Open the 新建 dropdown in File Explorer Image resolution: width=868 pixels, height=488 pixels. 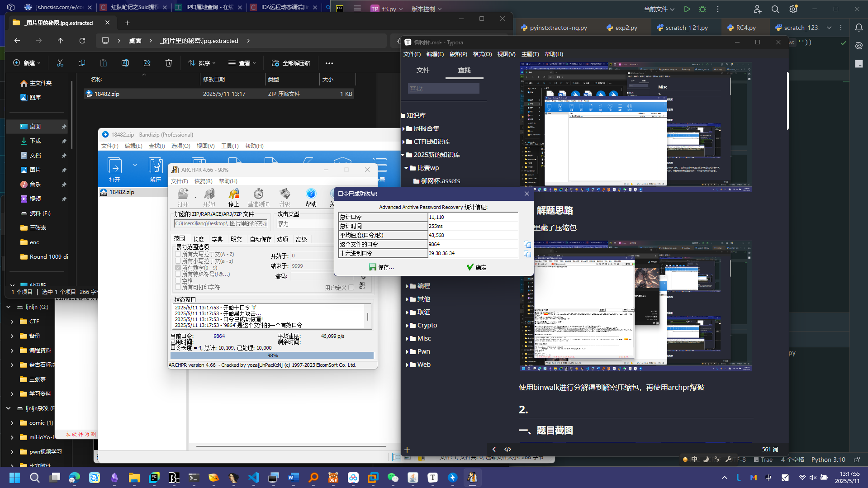pyautogui.click(x=27, y=63)
